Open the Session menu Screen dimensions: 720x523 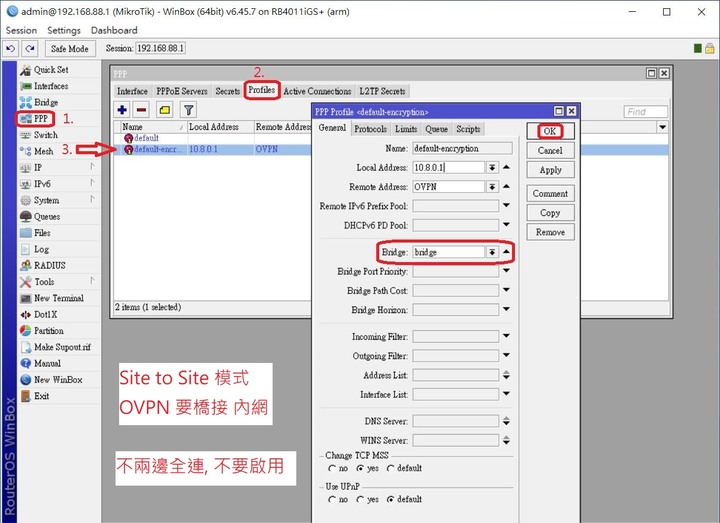(x=21, y=30)
